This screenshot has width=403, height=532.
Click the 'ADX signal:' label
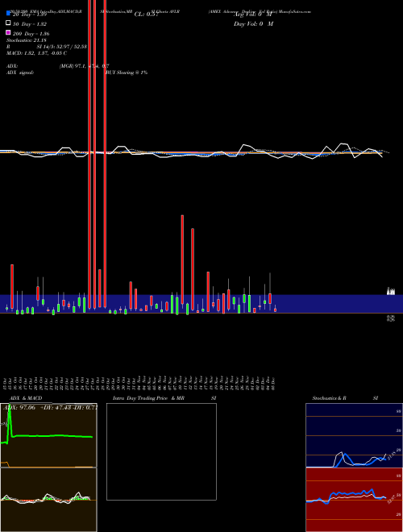(x=19, y=73)
